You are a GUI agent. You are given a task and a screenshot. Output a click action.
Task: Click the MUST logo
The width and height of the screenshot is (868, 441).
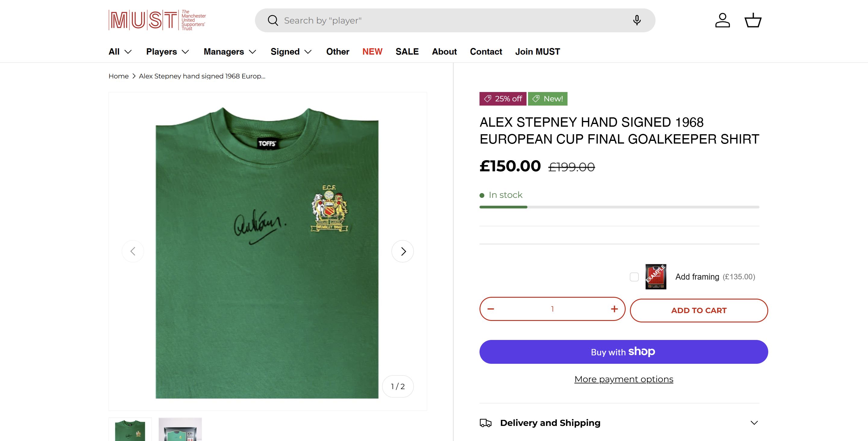pos(157,20)
